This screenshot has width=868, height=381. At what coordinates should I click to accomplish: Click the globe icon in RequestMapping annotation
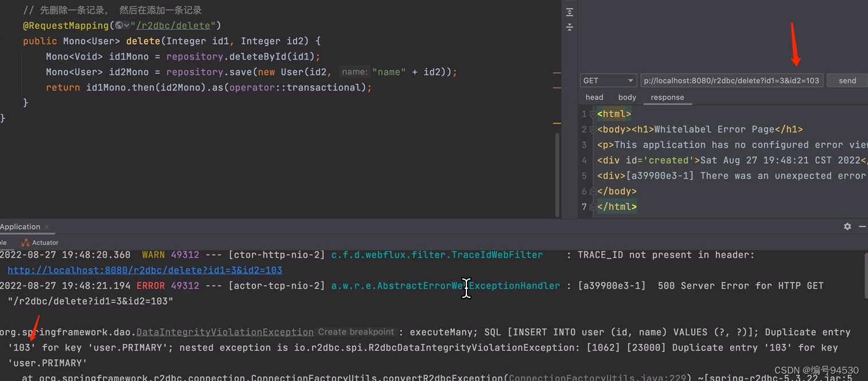pyautogui.click(x=119, y=25)
